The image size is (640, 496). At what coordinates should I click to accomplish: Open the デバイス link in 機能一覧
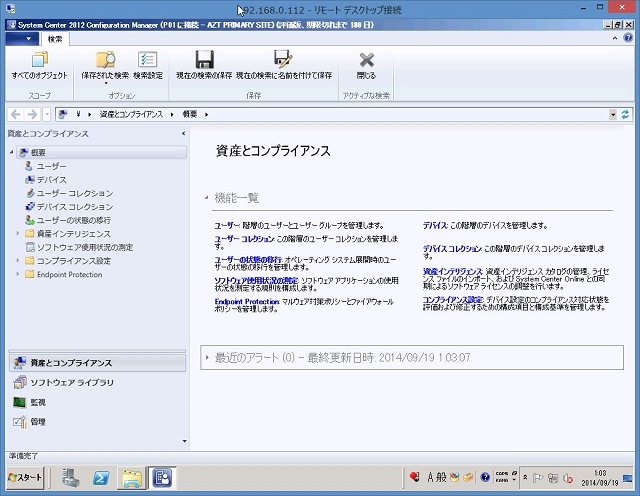pos(435,225)
